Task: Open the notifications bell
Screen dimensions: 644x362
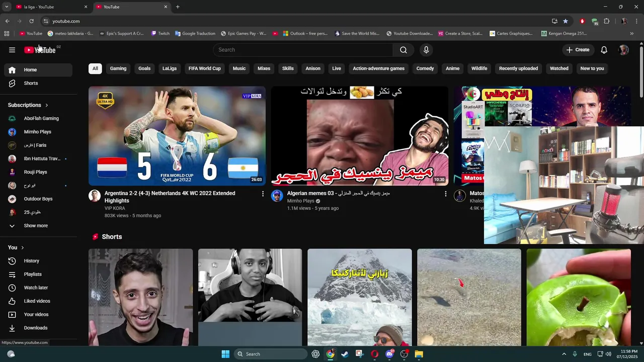Action: (604, 50)
